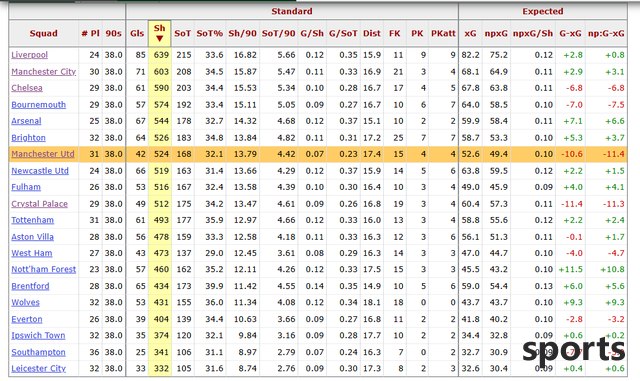Open the Crystal Palace squad link

pos(40,204)
